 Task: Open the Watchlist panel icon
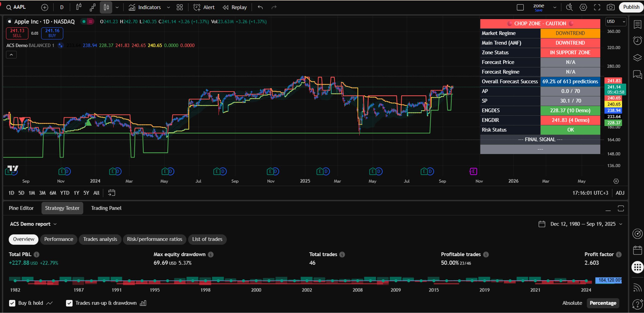(637, 24)
